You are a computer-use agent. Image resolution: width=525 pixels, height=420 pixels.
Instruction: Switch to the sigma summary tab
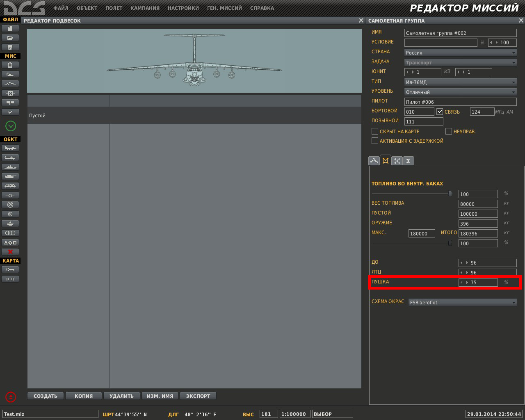pos(408,161)
